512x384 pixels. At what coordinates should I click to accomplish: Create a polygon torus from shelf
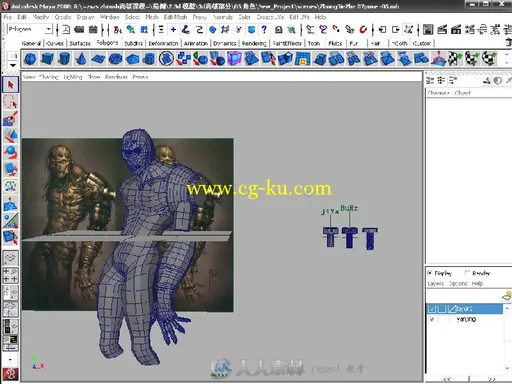point(115,59)
